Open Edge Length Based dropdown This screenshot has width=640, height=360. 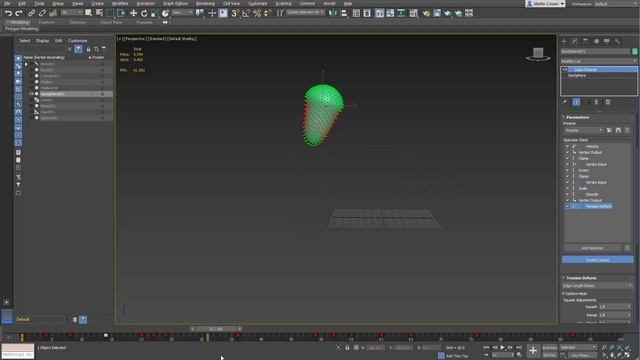point(598,286)
